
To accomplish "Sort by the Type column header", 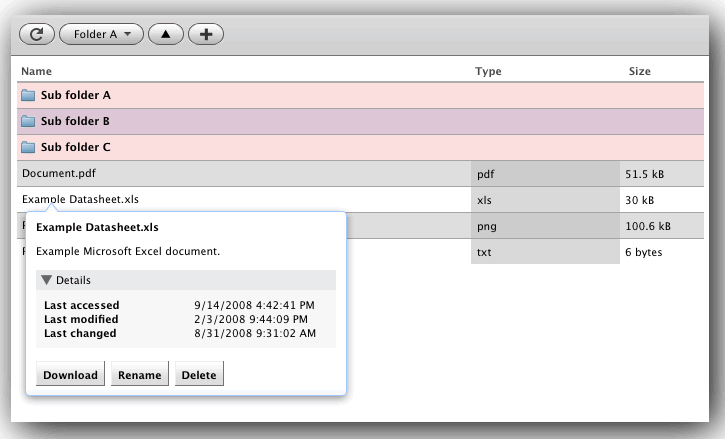I will pos(488,71).
